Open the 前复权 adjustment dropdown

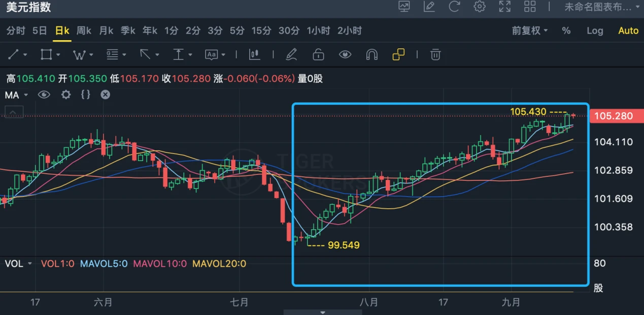pos(530,30)
